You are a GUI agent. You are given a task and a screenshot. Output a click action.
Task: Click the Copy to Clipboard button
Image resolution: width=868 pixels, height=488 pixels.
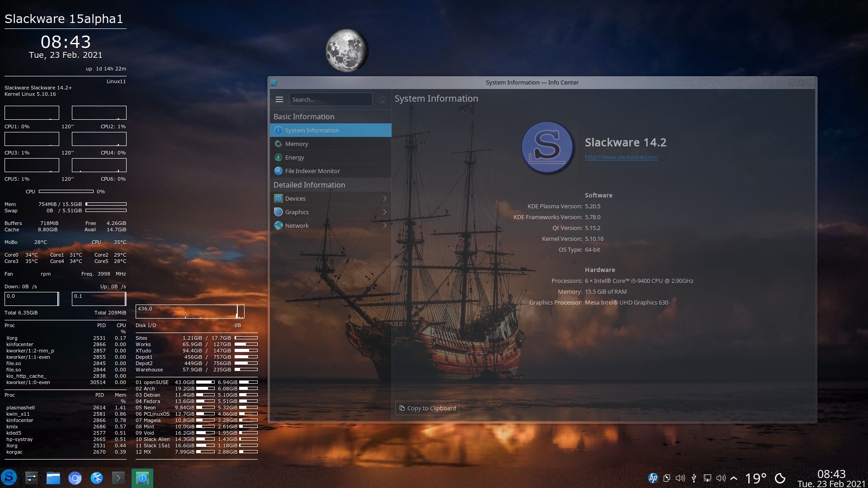[x=427, y=408]
